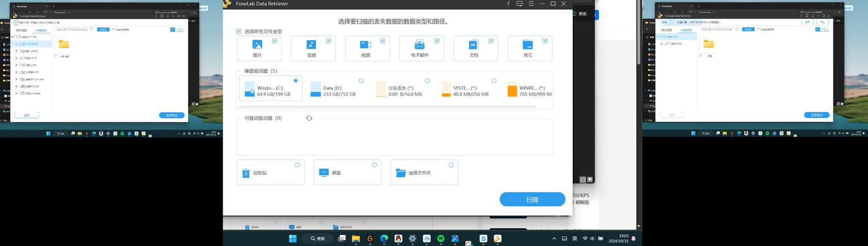Select the 视频 video file type card
Image resolution: width=868 pixels, height=246 pixels.
pos(368,48)
